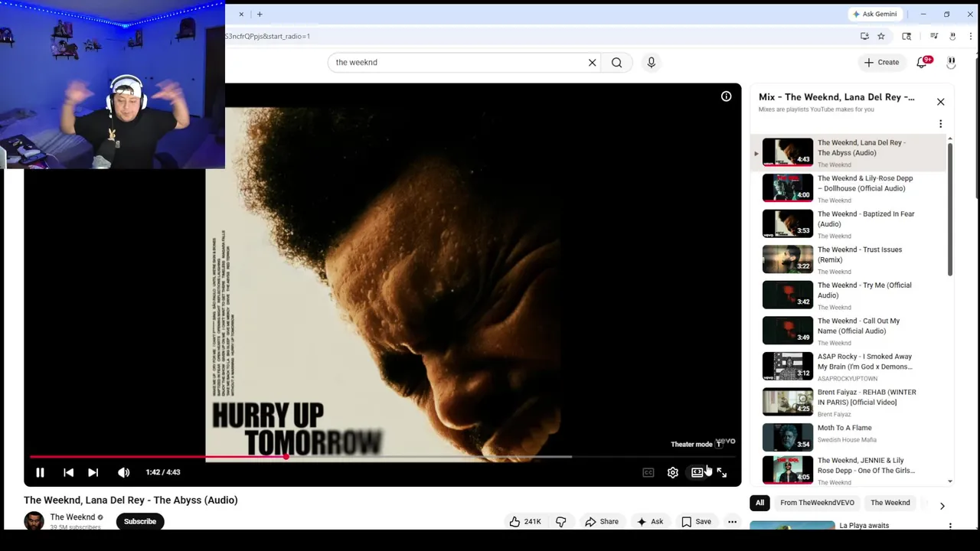This screenshot has height=551, width=980.
Task: Play ASAP Rocky 'I Smoked Away My Brain'
Action: pyautogui.click(x=848, y=367)
